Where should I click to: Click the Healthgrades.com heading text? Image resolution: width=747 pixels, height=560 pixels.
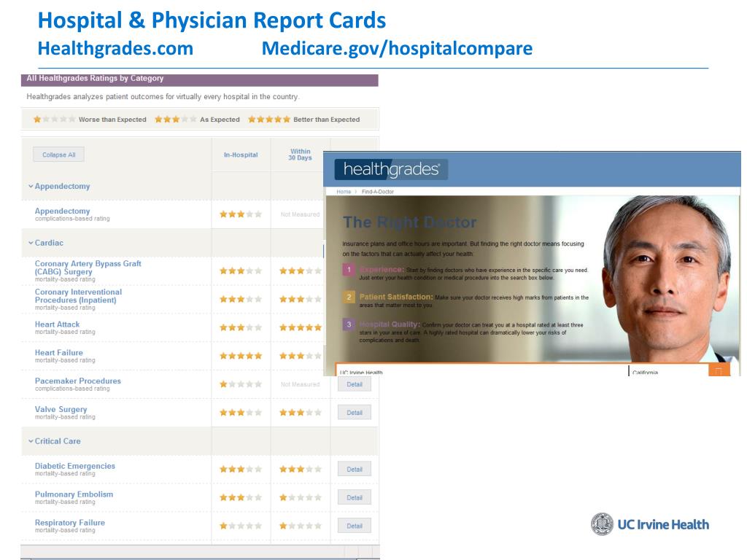click(x=115, y=49)
